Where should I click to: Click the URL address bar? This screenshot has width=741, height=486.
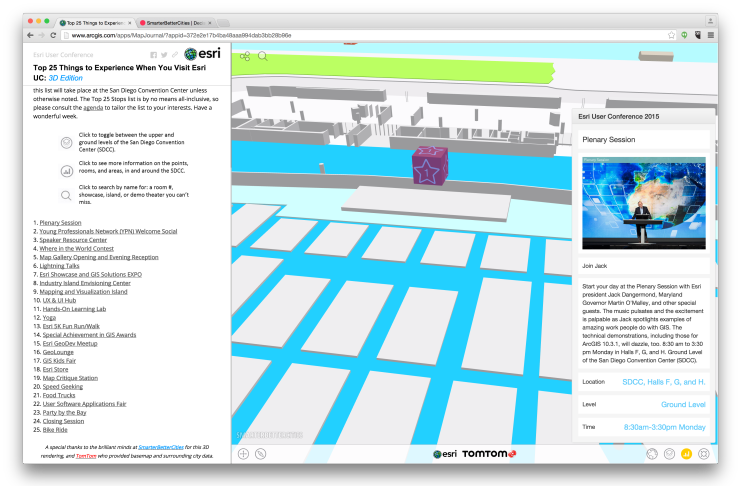pyautogui.click(x=363, y=35)
